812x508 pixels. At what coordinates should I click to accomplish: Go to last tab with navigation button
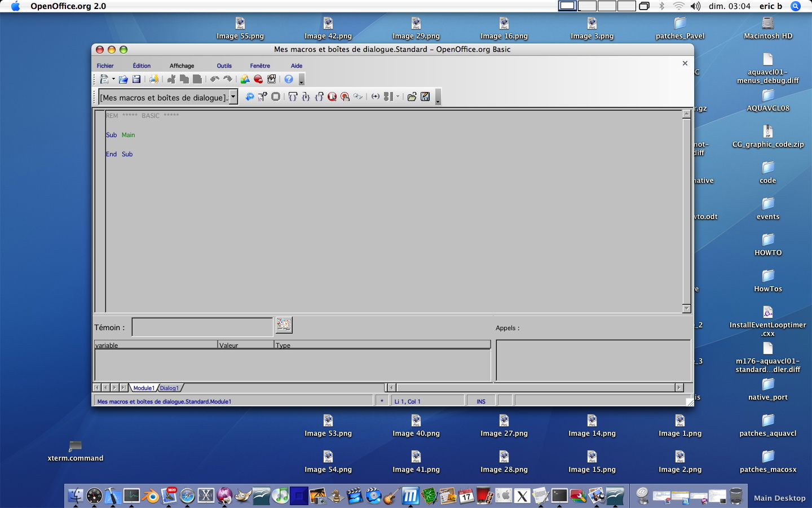pos(123,388)
